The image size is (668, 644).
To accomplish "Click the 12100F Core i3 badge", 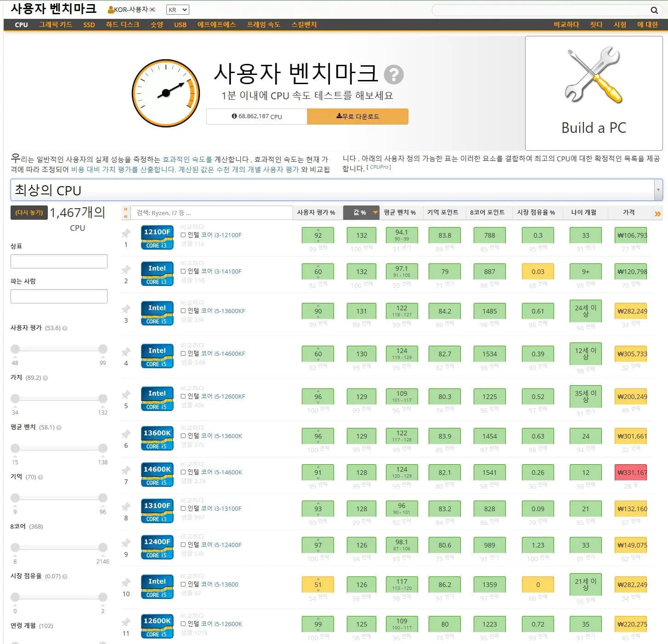I will tap(157, 238).
